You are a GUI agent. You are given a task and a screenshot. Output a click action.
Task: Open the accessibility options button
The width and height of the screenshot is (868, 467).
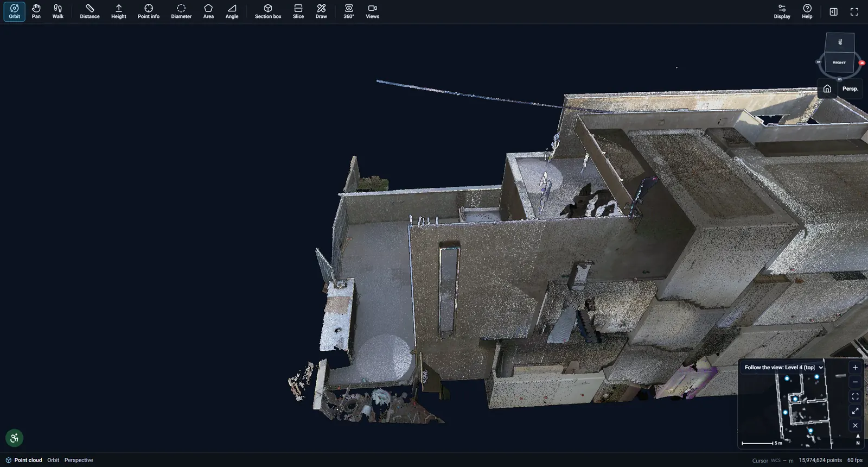pos(14,438)
